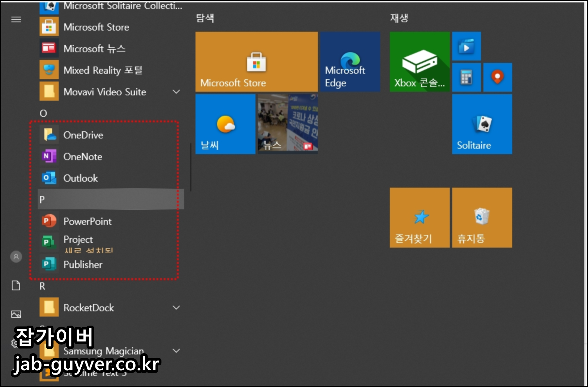Open Mixed Reality 포털 icon
This screenshot has width=588, height=387.
coord(49,70)
